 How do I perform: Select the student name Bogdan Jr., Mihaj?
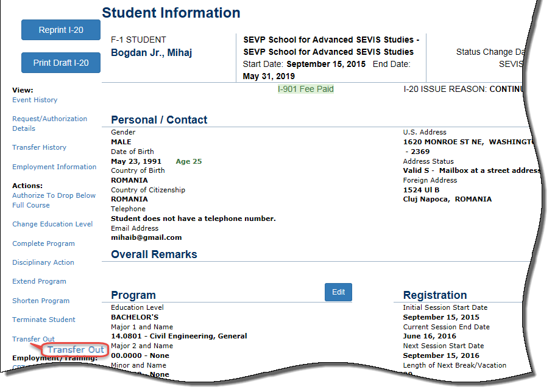pos(151,53)
